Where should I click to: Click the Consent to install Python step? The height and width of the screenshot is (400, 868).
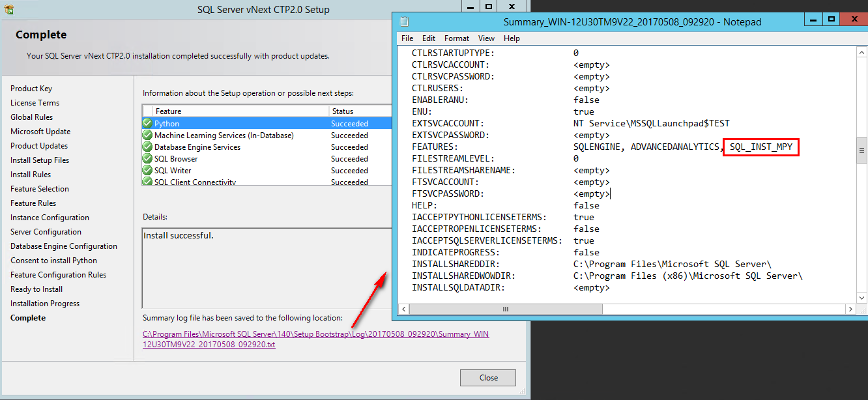pos(53,261)
